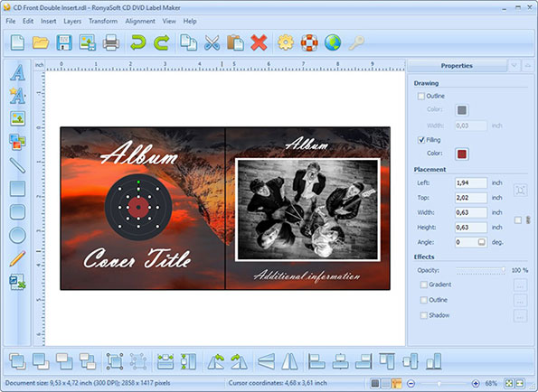Click the red Delete X icon
This screenshot has height=392, width=538.
coord(259,42)
